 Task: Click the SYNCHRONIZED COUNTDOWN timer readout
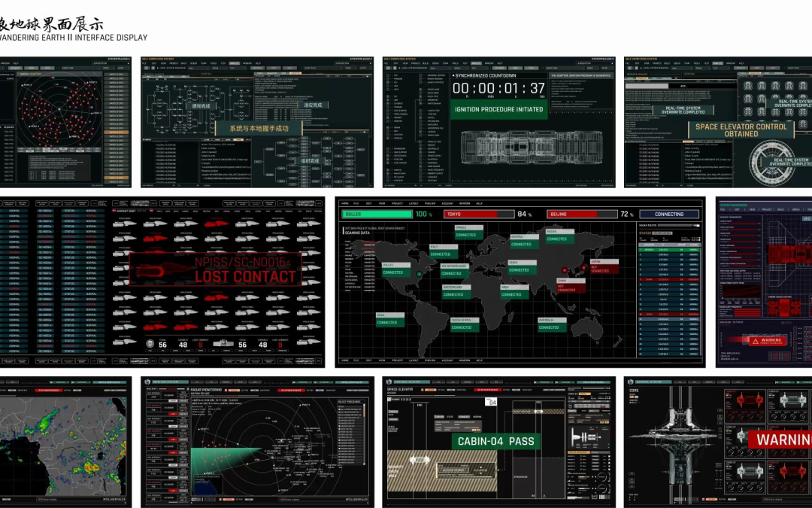click(498, 89)
